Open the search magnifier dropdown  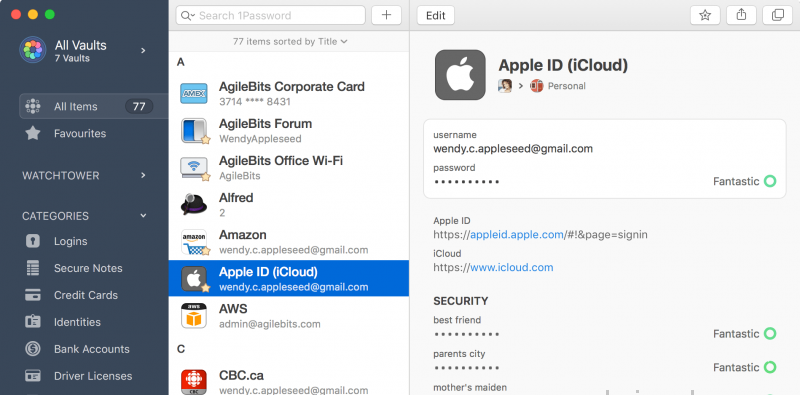point(188,15)
